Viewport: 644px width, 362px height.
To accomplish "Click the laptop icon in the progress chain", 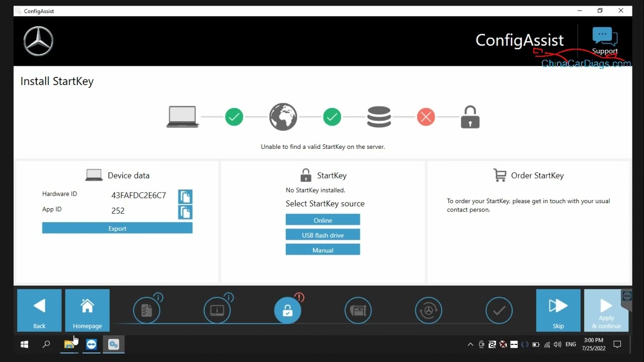I will tap(182, 117).
